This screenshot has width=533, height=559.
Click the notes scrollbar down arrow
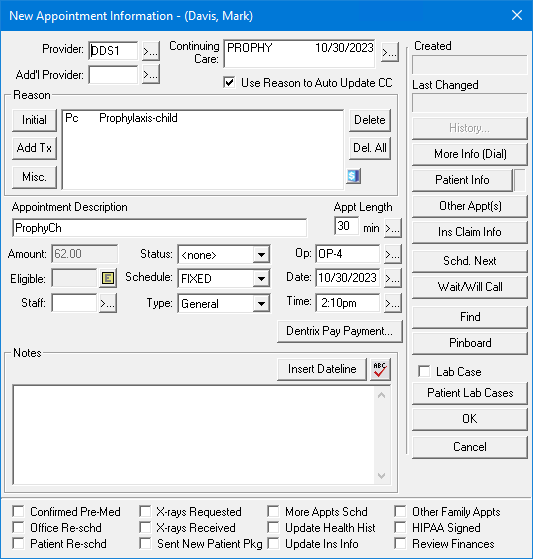tap(381, 476)
